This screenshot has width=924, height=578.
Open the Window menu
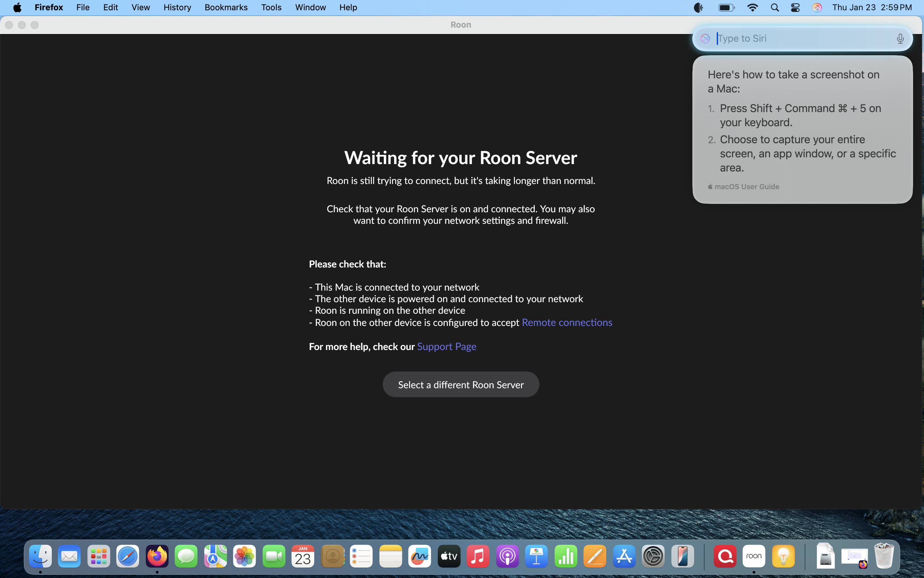(x=311, y=7)
